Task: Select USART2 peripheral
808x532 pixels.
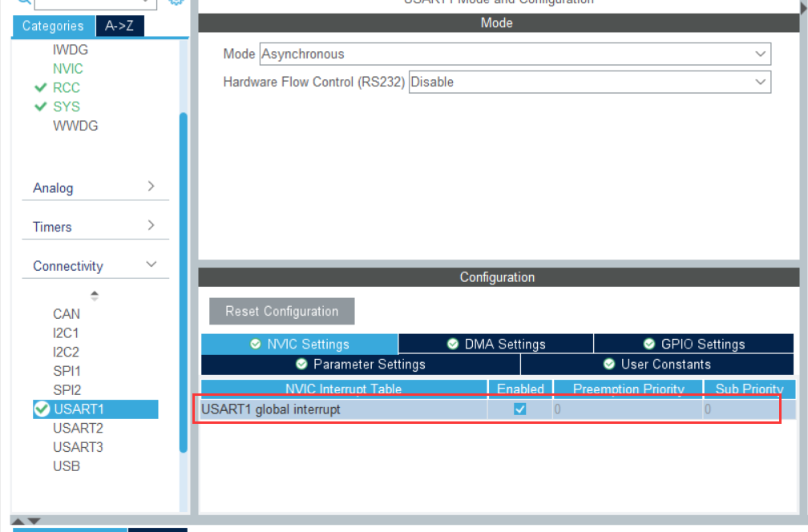Action: 78,428
